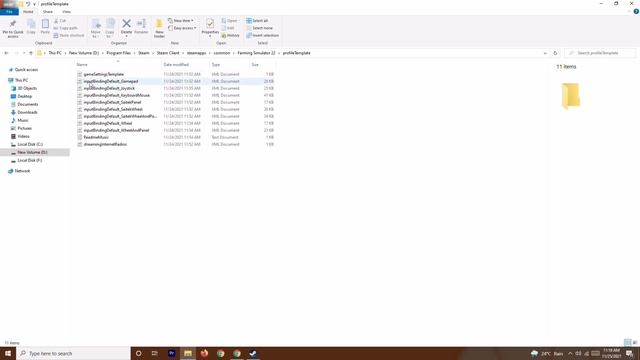Switch to the Share ribbon tab

48,12
